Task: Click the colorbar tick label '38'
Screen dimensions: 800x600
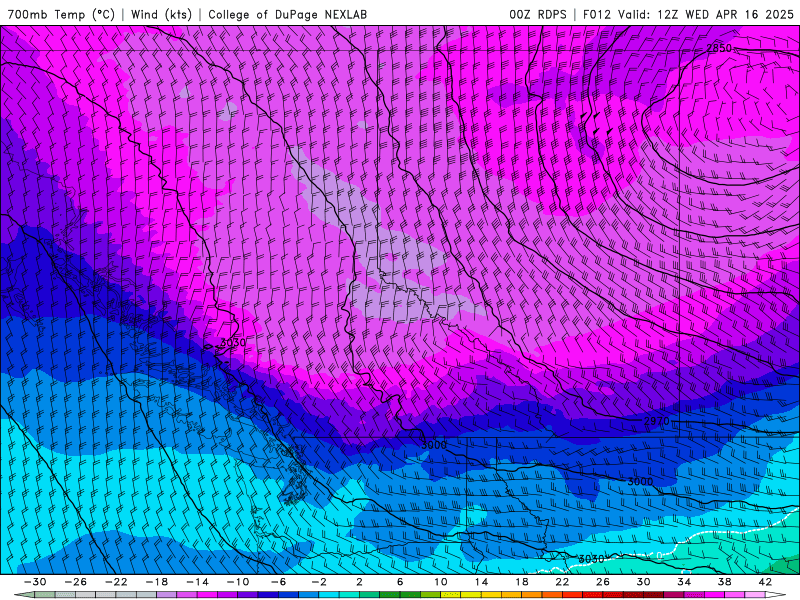Action: (x=724, y=582)
